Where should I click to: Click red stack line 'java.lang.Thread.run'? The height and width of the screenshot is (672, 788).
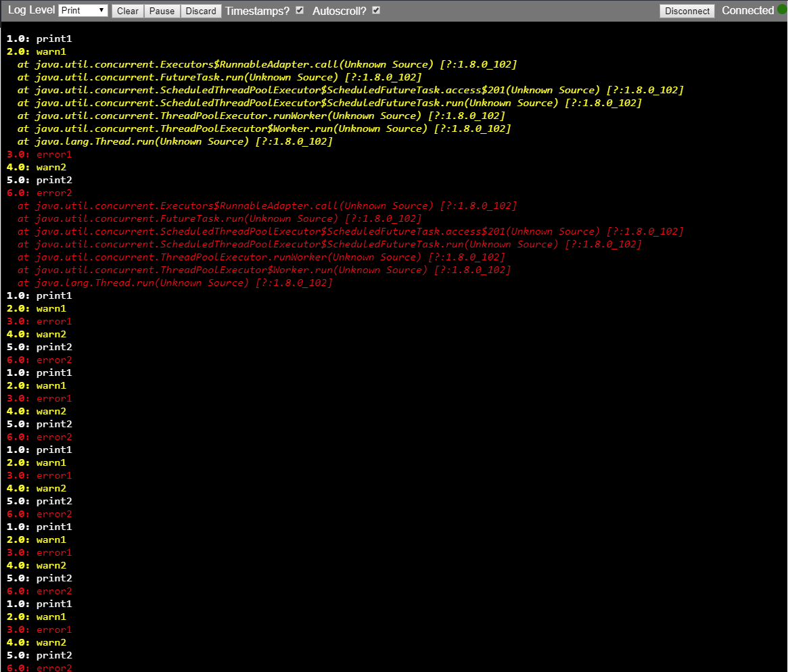click(175, 283)
